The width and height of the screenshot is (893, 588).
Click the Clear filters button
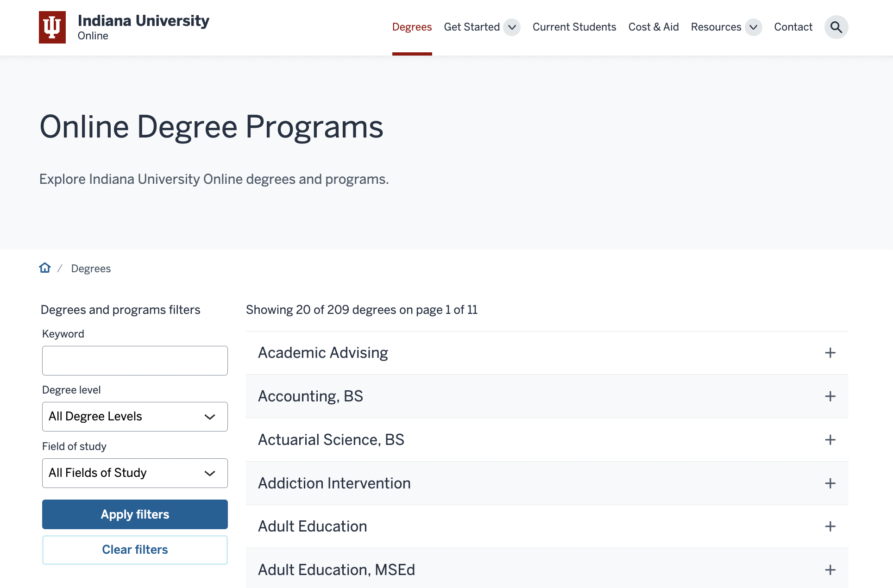(135, 550)
